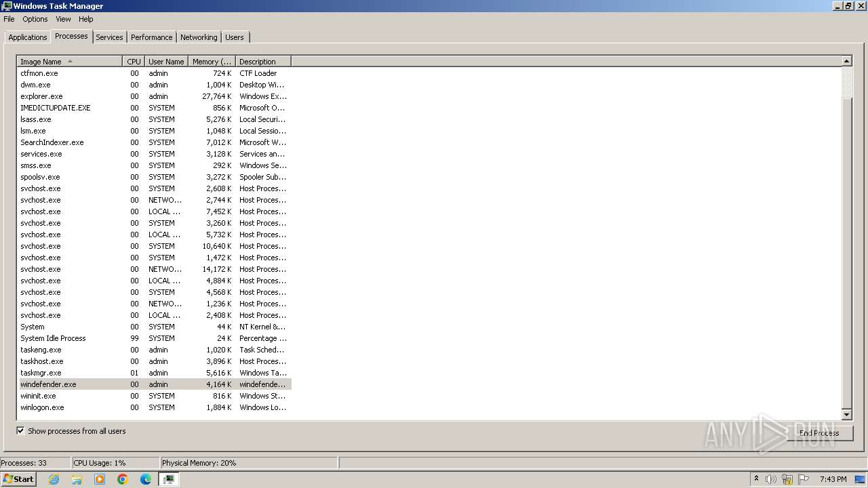Click the NT Kernel description cell
The width and height of the screenshot is (868, 488).
coord(262,327)
